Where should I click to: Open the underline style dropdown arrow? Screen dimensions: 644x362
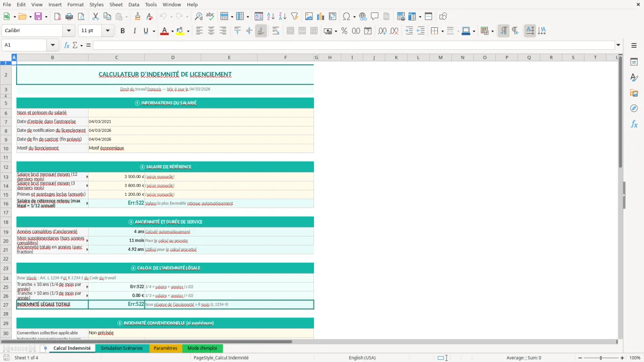pos(154,31)
